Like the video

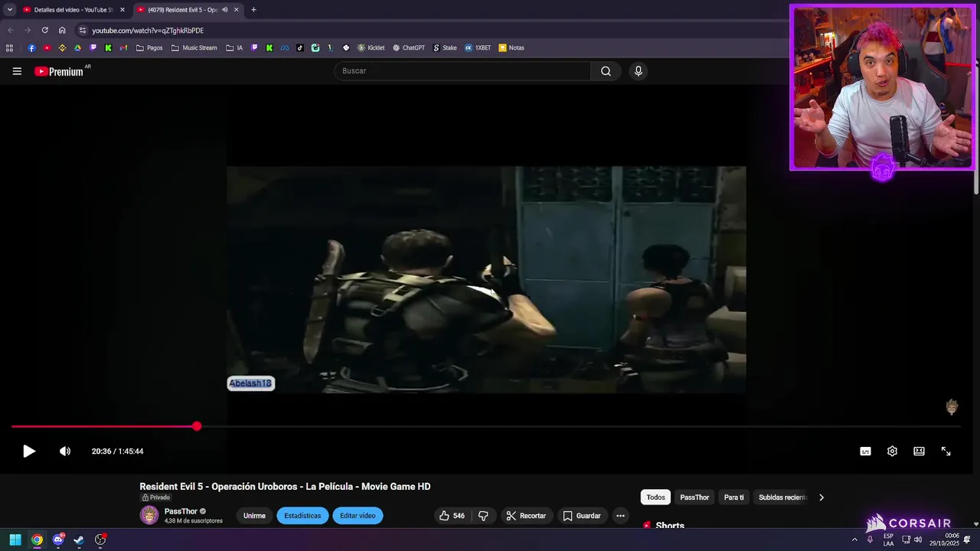pos(452,516)
